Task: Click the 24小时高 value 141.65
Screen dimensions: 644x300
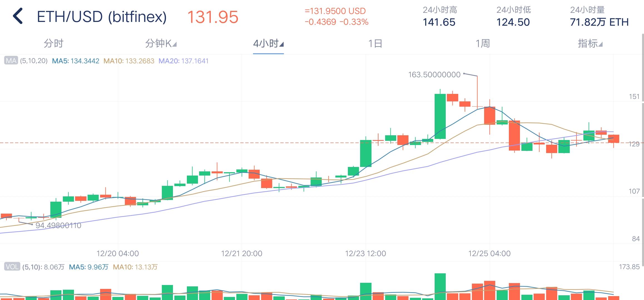Action: (x=439, y=22)
